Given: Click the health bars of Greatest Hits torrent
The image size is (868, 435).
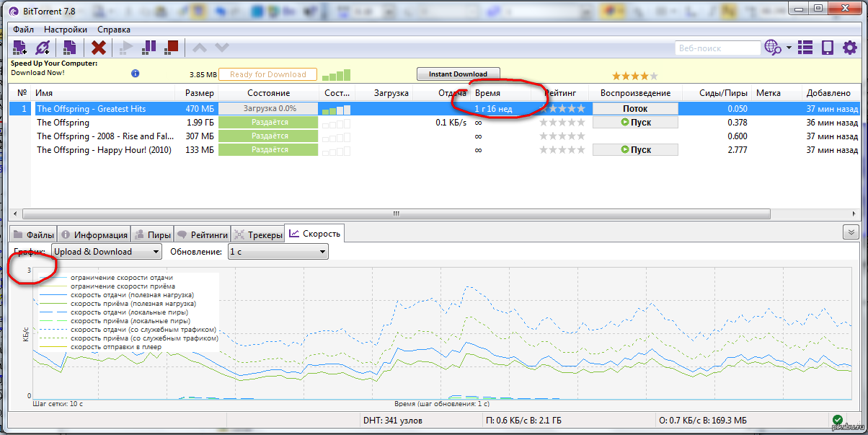Looking at the screenshot, I should point(337,109).
